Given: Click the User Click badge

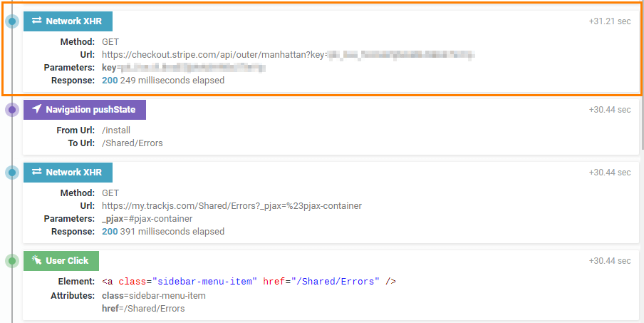Looking at the screenshot, I should 61,261.
